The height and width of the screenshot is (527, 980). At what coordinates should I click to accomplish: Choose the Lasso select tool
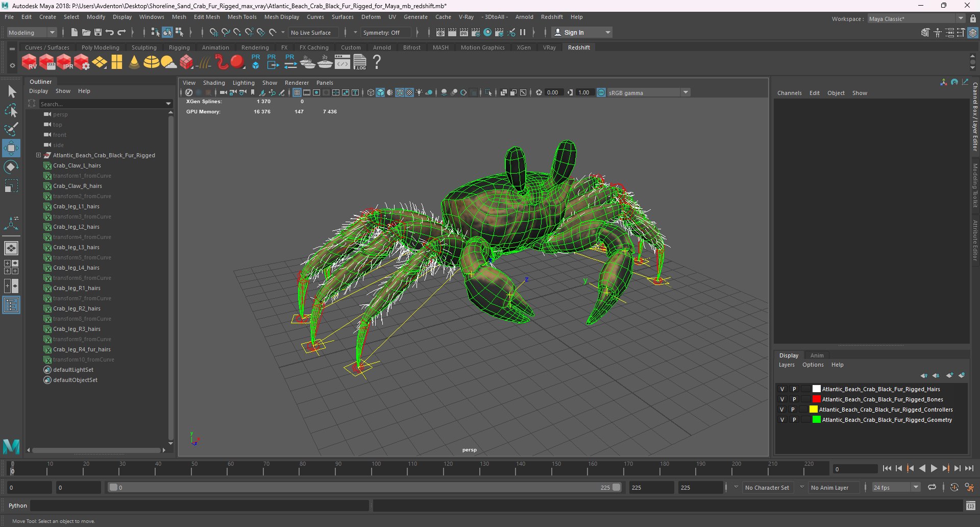coord(11,110)
